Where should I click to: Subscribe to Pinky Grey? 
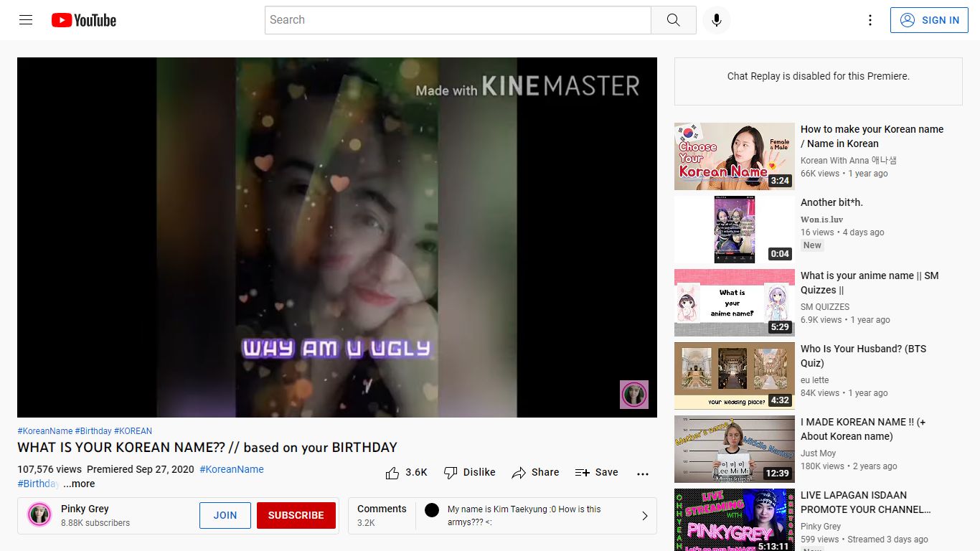pos(296,515)
